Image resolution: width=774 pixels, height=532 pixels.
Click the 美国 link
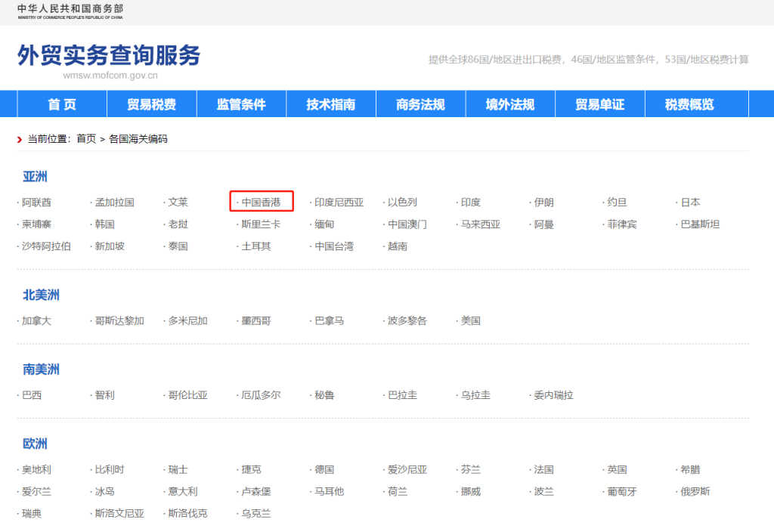471,320
